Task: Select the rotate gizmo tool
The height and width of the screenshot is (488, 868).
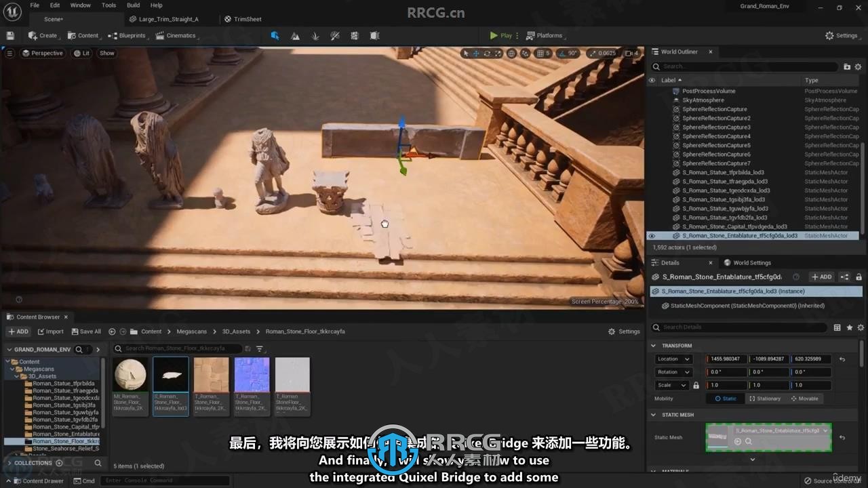Action: [x=487, y=54]
